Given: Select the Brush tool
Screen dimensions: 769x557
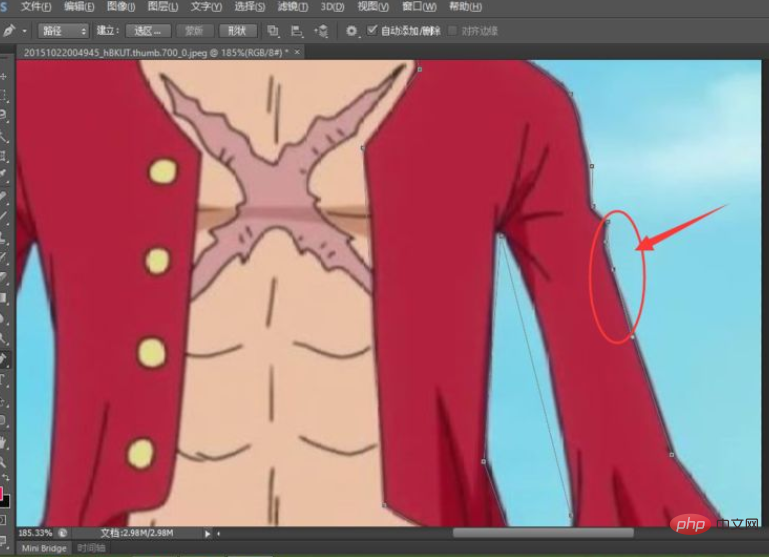Looking at the screenshot, I should [x=3, y=217].
